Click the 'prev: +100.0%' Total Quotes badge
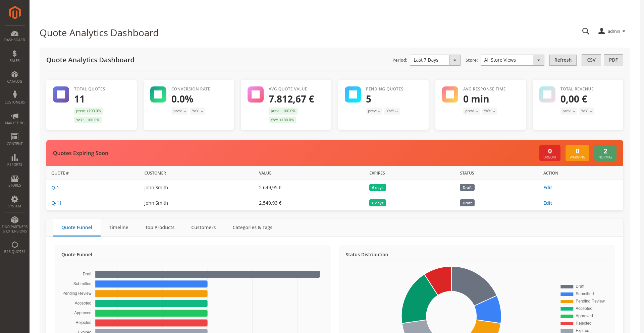Image resolution: width=644 pixels, height=333 pixels. pos(89,111)
